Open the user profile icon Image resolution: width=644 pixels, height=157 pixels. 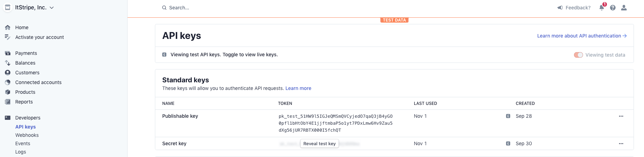click(x=624, y=8)
